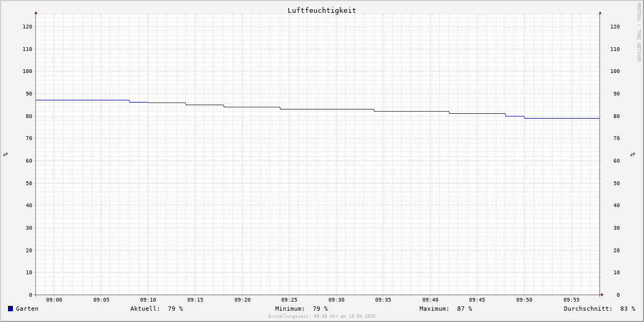Click the red arrow atop right y-axis
This screenshot has width=644, height=322.
(600, 12)
